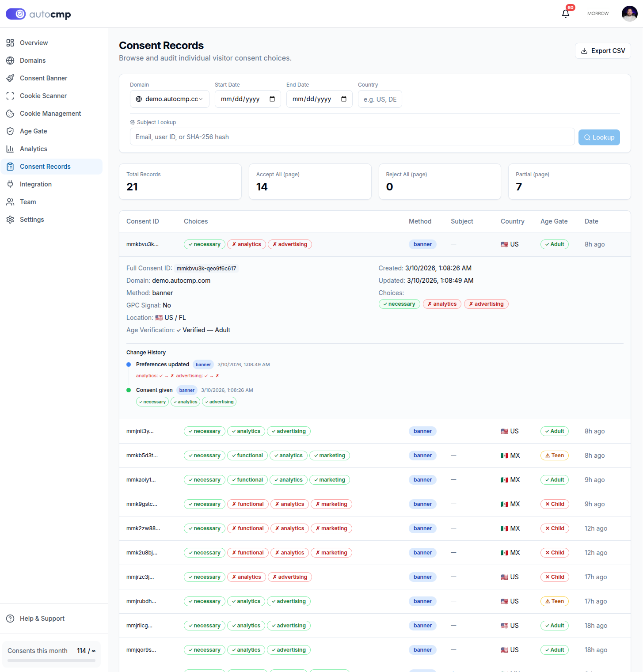Click Consents this month usage progress bar
Screen dimensions: 643x672
pos(51,661)
